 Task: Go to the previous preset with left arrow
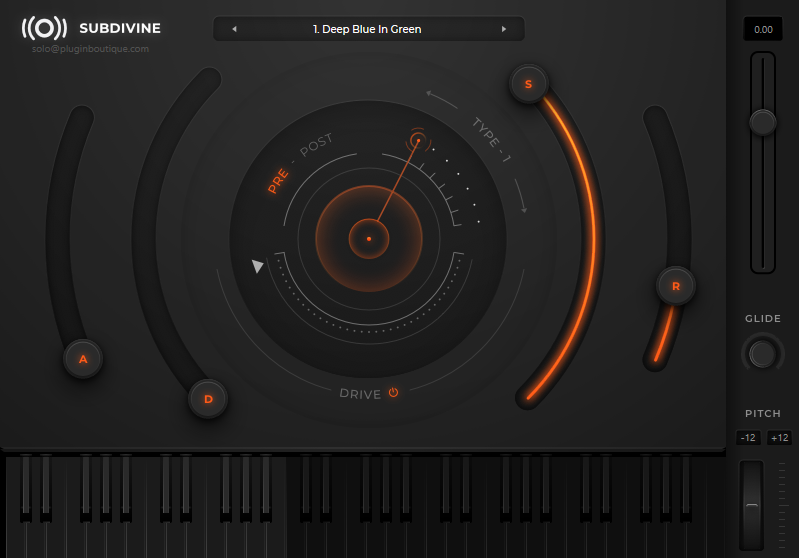click(234, 29)
